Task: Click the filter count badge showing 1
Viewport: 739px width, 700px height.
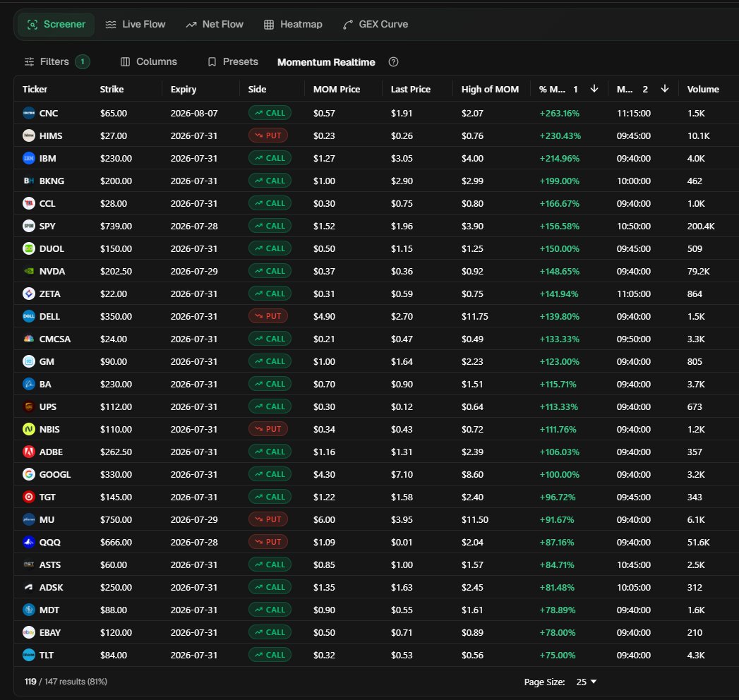Action: (x=83, y=61)
